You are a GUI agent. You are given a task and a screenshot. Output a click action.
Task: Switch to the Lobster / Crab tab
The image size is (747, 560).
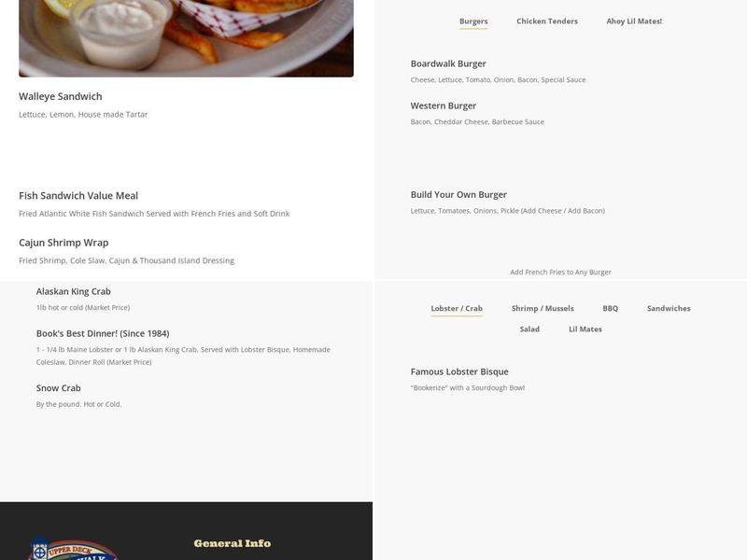pyautogui.click(x=457, y=306)
